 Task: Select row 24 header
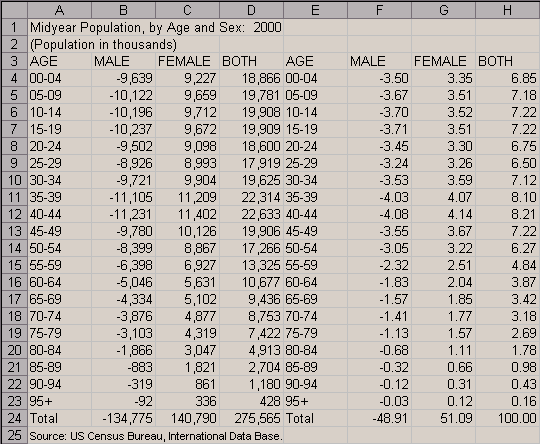coord(14,418)
